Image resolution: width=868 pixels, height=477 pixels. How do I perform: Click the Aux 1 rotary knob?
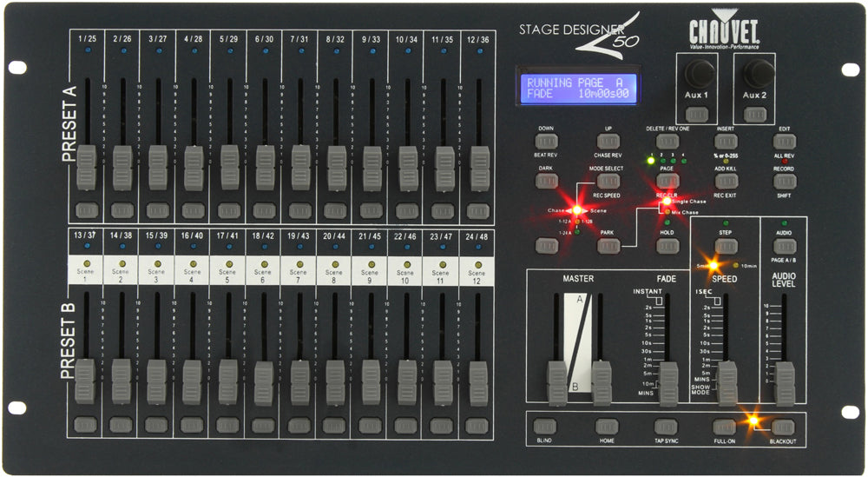point(700,73)
